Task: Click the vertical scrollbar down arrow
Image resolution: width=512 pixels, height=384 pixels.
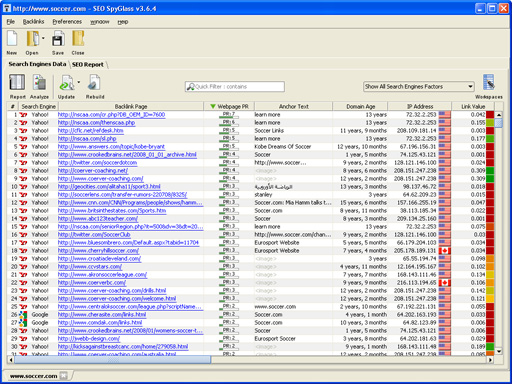Action: 499,351
